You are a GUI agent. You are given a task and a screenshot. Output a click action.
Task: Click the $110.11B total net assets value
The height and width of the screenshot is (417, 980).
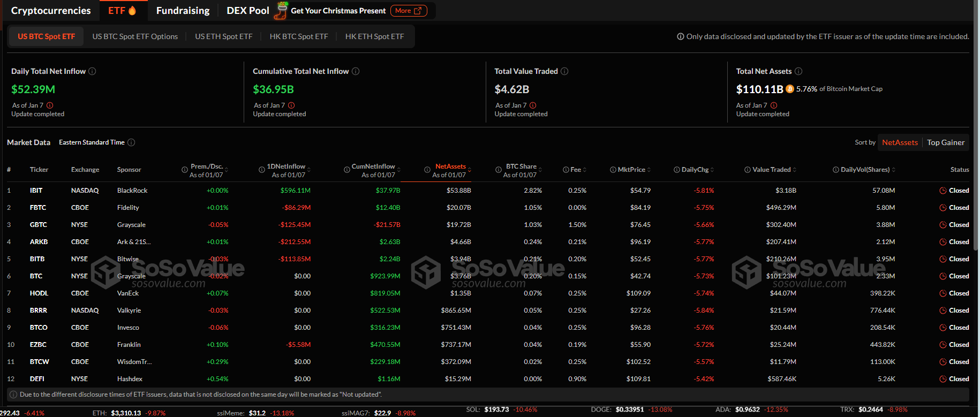759,89
